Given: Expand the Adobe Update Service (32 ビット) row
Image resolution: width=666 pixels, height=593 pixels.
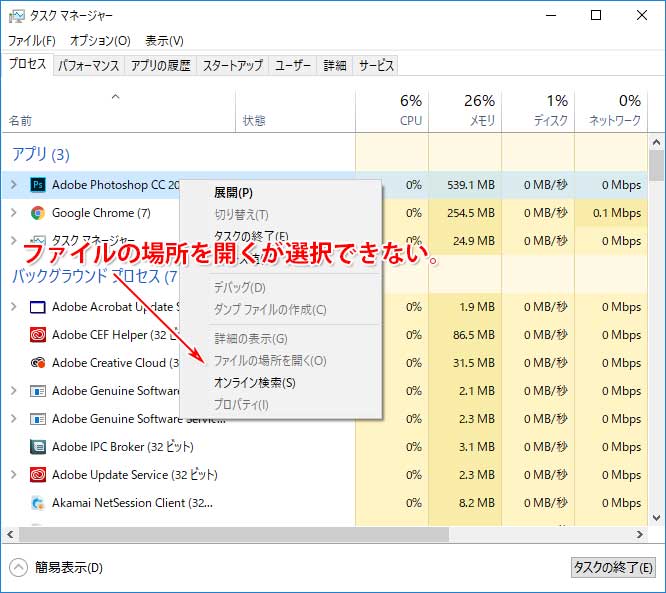Looking at the screenshot, I should 14,474.
